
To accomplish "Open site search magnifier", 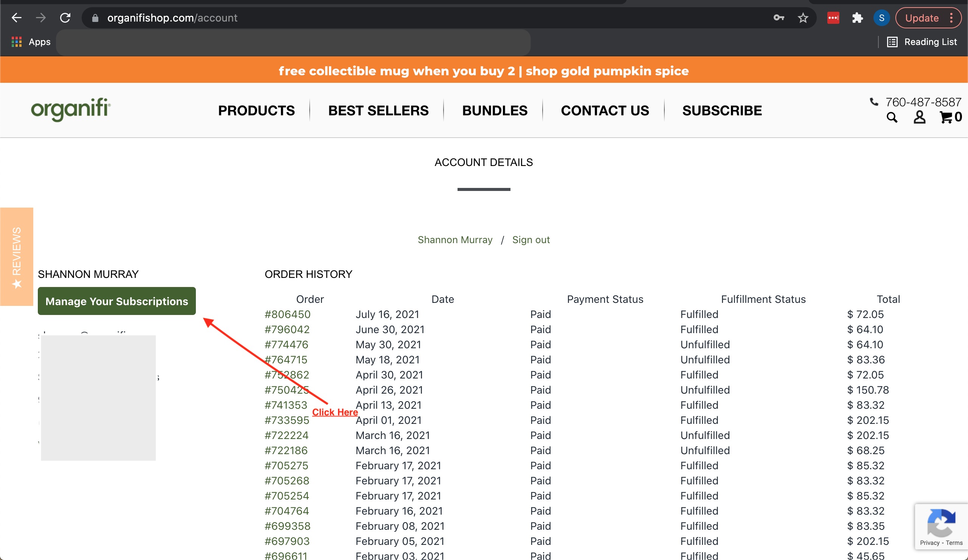I will click(892, 117).
